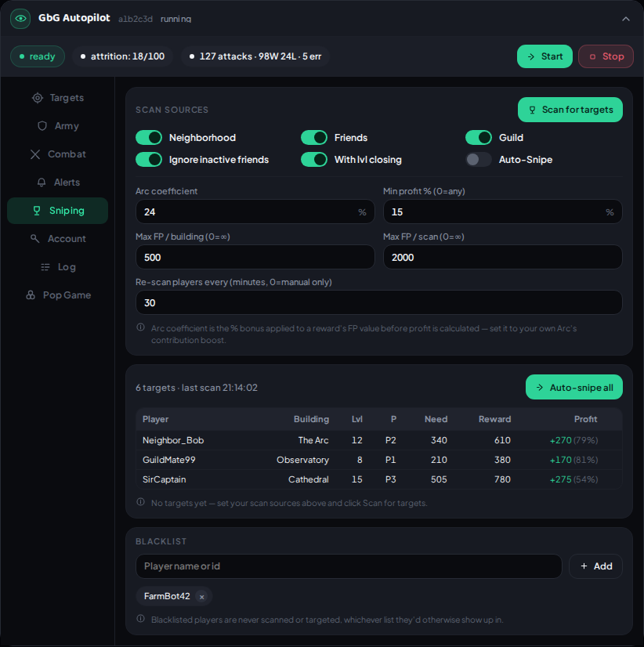The width and height of the screenshot is (644, 647).
Task: Remove FarmBot42 from the blacklist
Action: (x=201, y=597)
